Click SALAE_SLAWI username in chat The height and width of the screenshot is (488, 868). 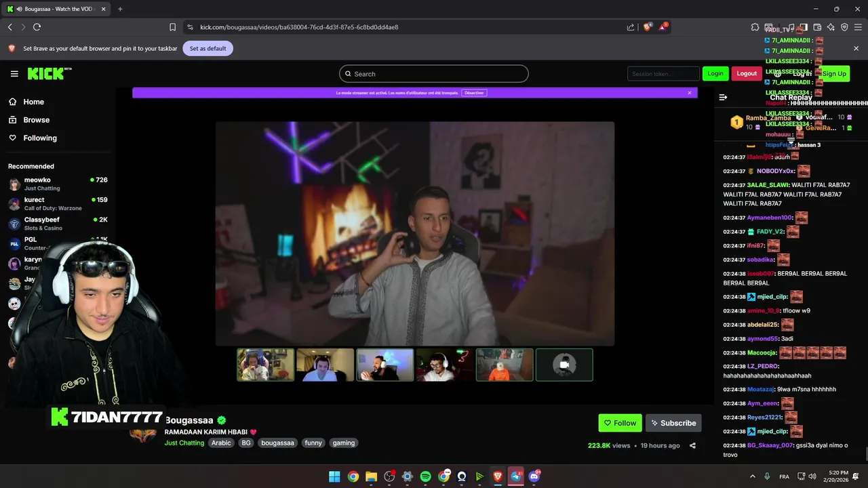pyautogui.click(x=768, y=185)
